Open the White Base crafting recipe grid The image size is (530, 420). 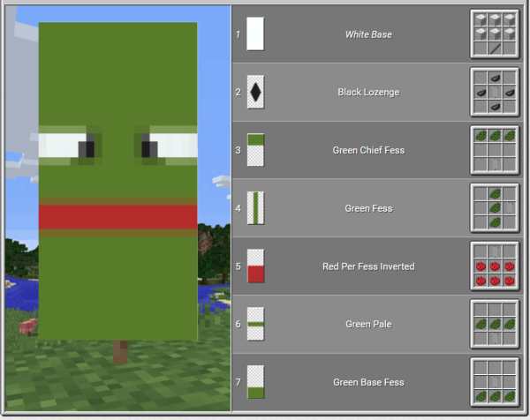(494, 34)
